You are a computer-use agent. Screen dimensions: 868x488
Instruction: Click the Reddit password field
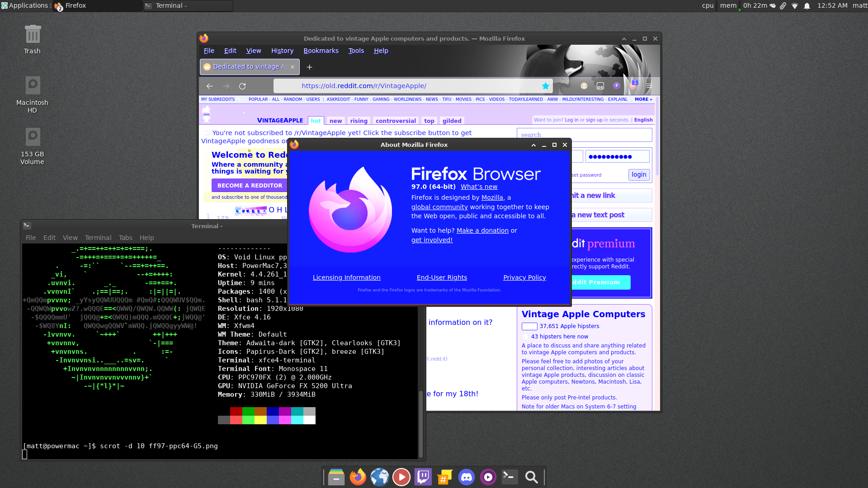[617, 157]
